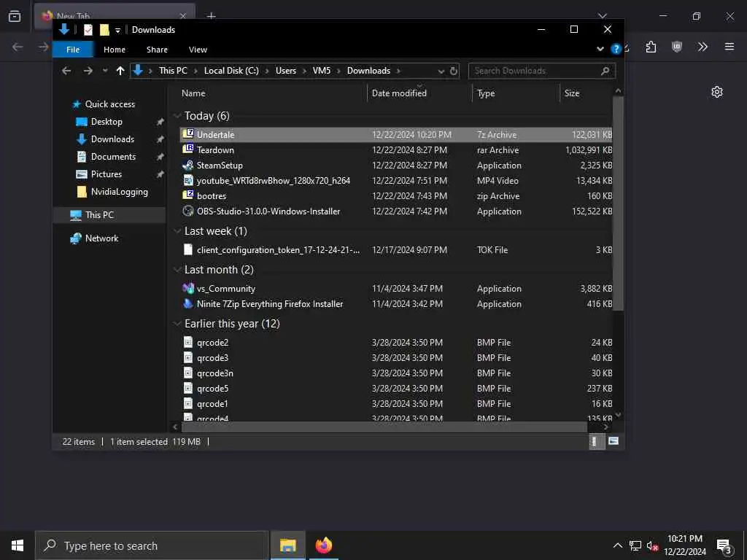Open Firefox more tools overflow chevron
The height and width of the screenshot is (560, 747).
coord(703,47)
